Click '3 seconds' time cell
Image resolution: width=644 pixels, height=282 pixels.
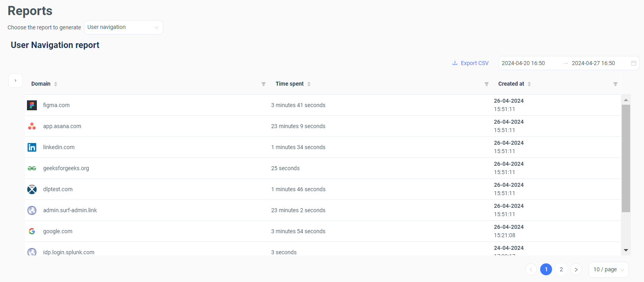tap(284, 252)
